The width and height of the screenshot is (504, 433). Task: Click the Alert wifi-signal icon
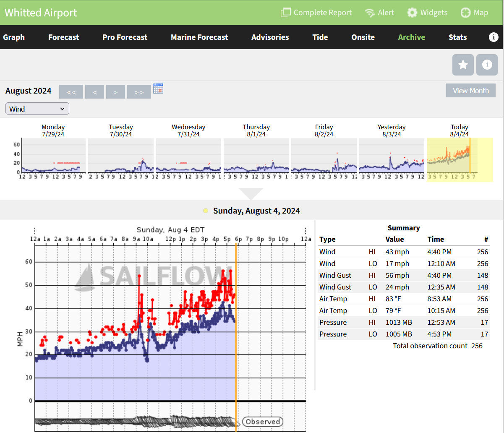(370, 13)
